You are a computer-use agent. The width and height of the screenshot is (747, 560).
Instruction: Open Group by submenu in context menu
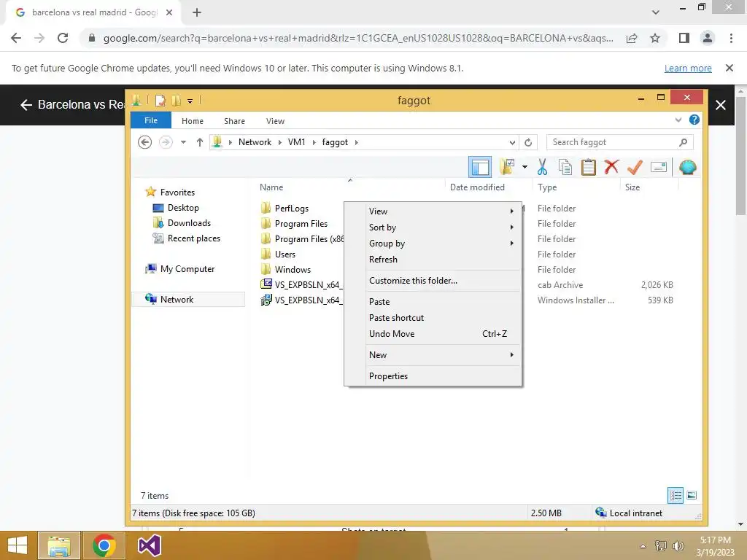coord(433,244)
